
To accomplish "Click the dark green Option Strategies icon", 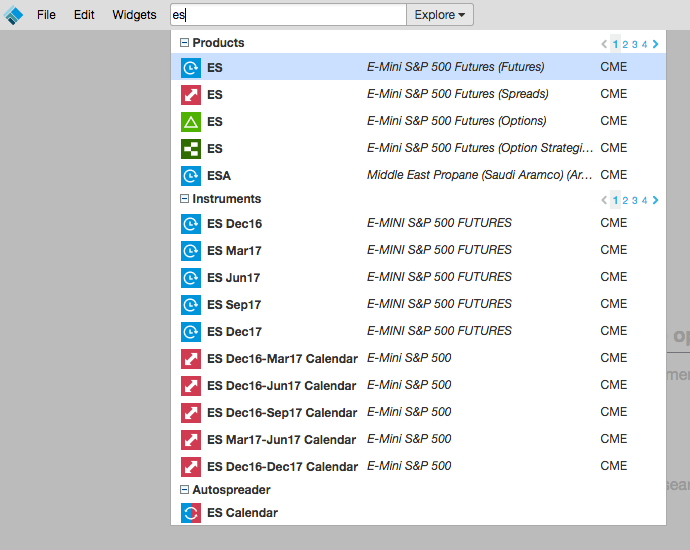I will coord(191,149).
